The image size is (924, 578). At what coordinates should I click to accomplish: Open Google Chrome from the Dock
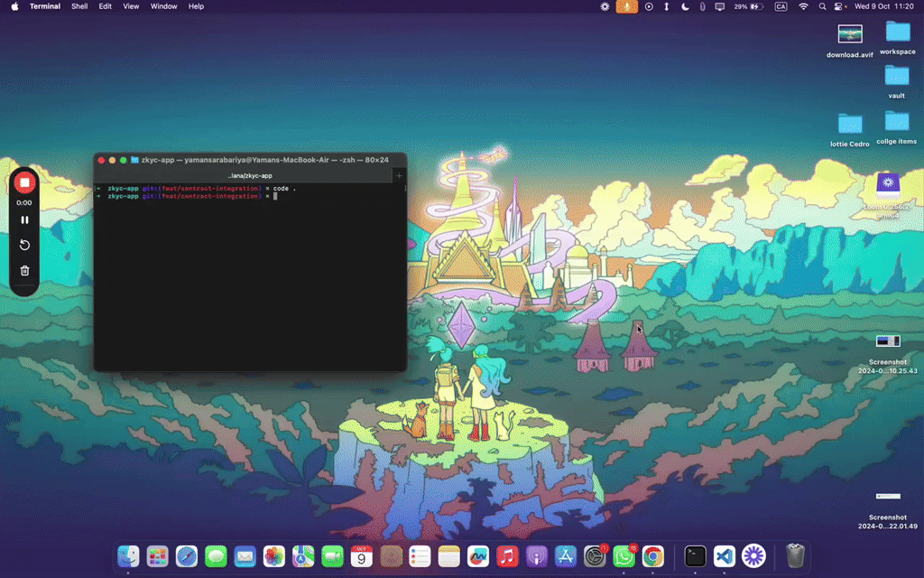(653, 555)
